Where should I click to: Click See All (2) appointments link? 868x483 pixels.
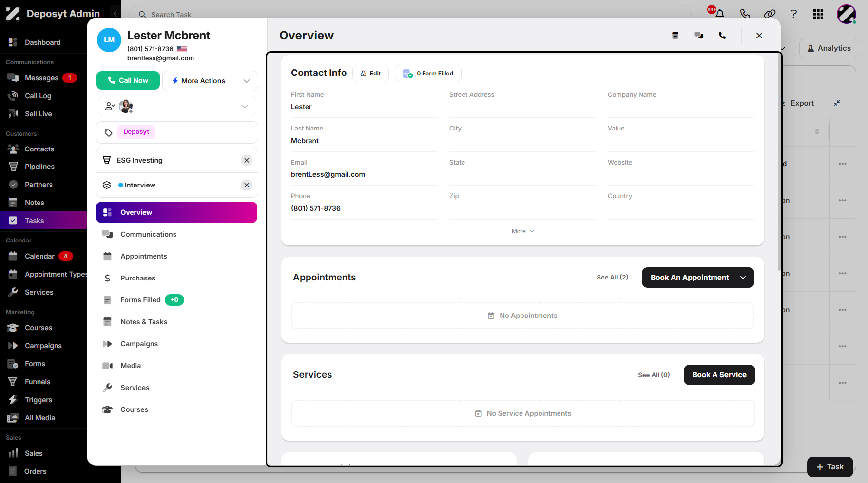point(612,277)
